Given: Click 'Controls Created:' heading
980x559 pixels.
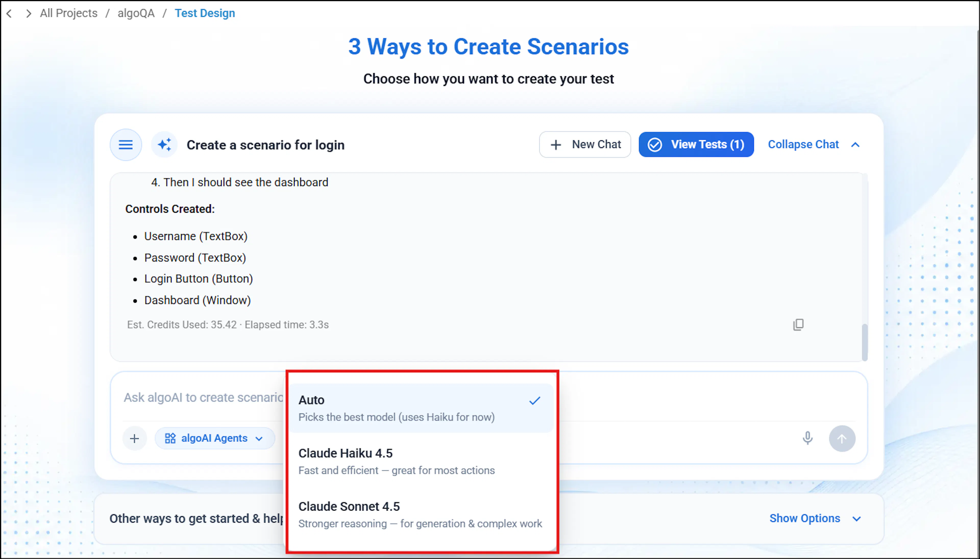Looking at the screenshot, I should (x=170, y=209).
